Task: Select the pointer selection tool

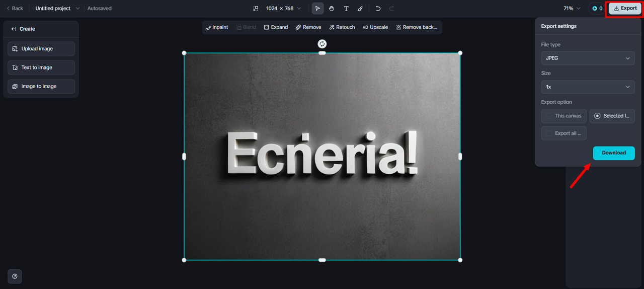Action: click(x=317, y=8)
